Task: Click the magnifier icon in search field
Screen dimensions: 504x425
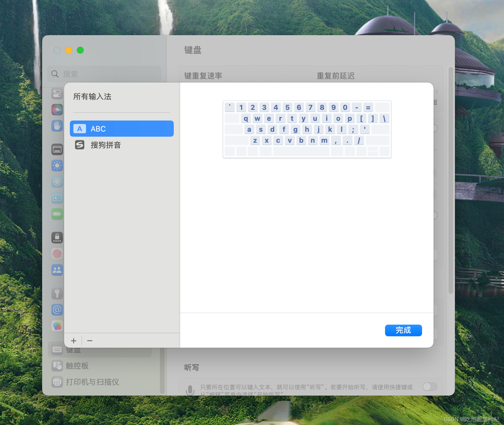Action: pos(55,74)
